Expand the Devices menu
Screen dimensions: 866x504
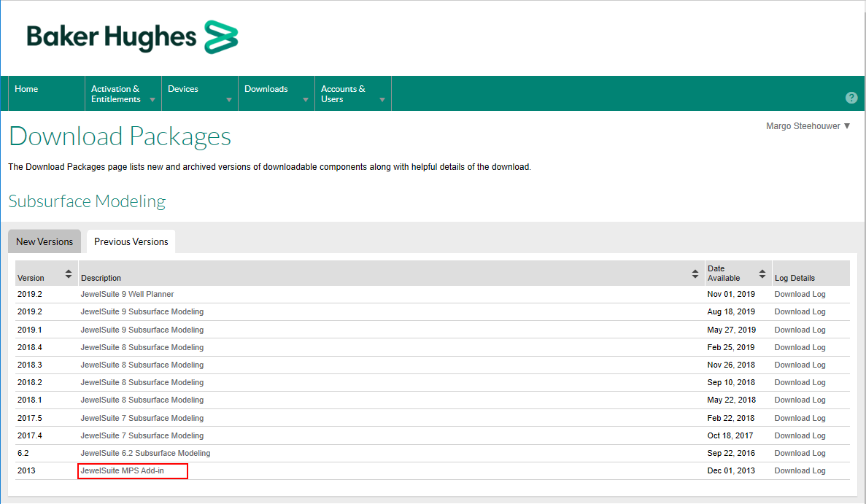tap(199, 94)
